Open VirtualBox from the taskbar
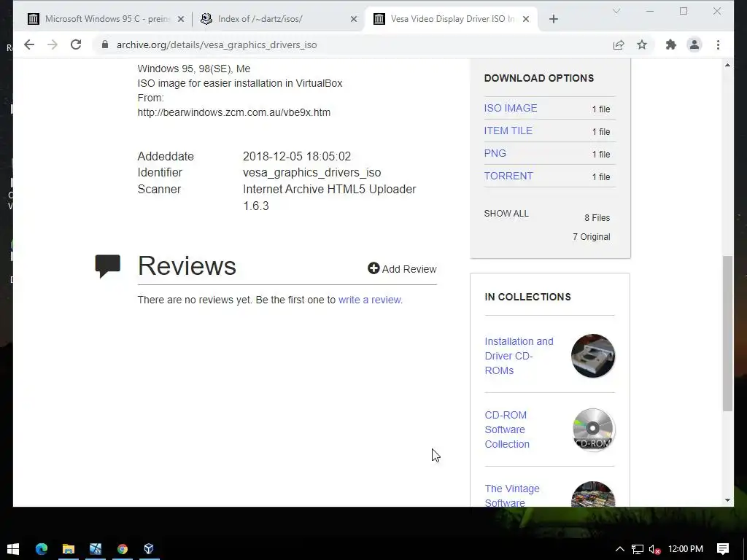The height and width of the screenshot is (560, 747). point(149,548)
